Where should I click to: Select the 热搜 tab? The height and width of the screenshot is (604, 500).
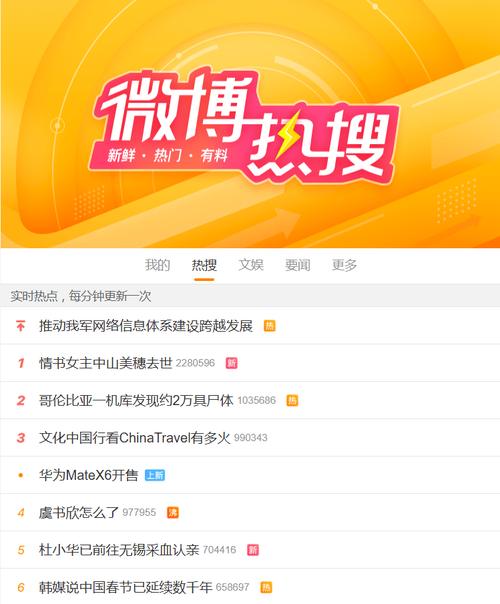204,265
